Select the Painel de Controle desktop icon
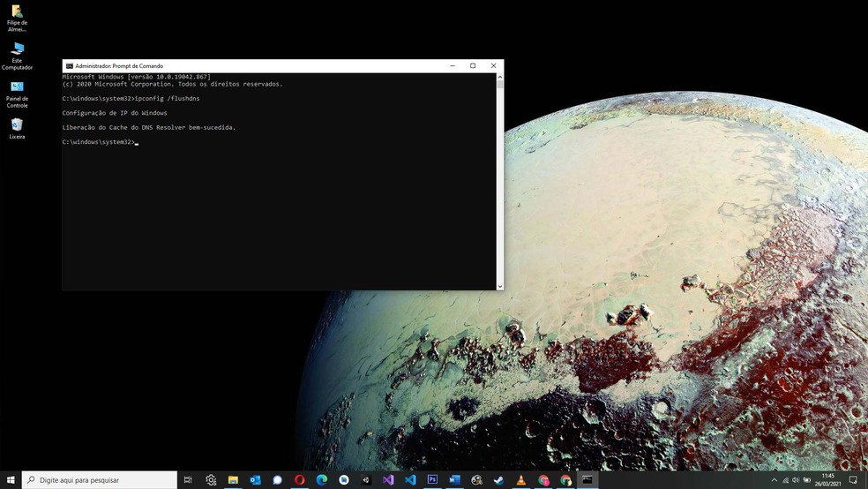 [x=17, y=94]
